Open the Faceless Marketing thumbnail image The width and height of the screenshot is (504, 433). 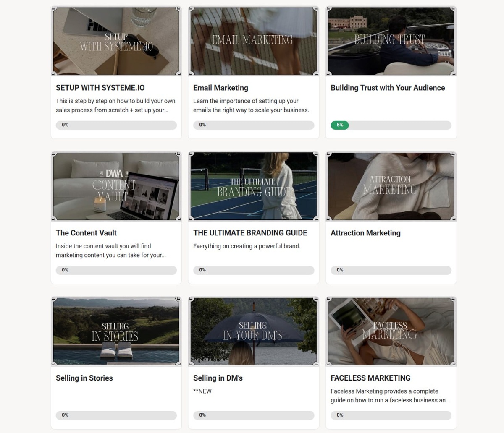(391, 331)
